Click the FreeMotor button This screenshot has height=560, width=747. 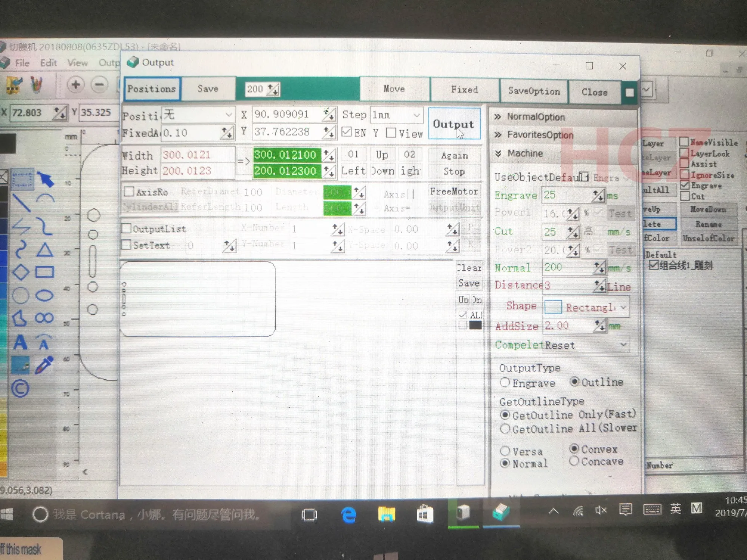454,192
